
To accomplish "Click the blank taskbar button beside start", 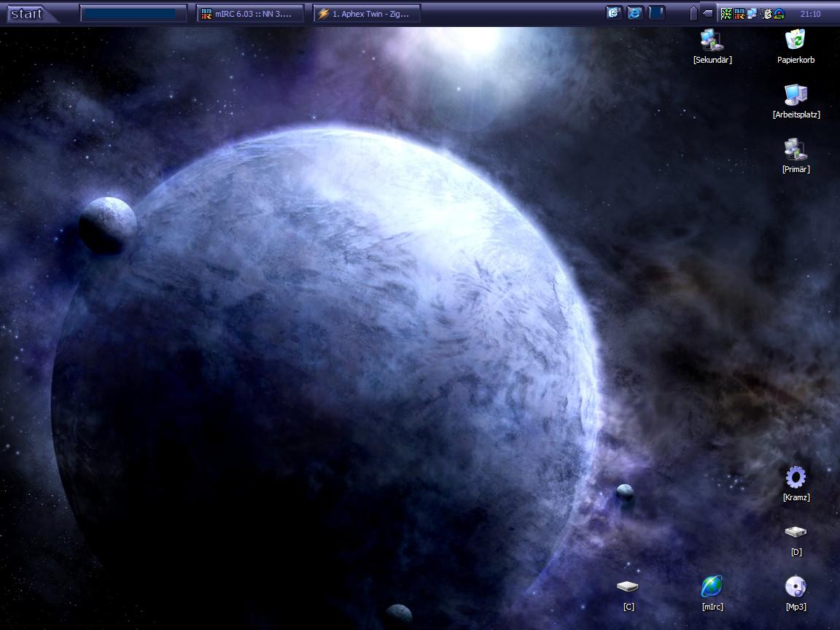I will click(133, 13).
